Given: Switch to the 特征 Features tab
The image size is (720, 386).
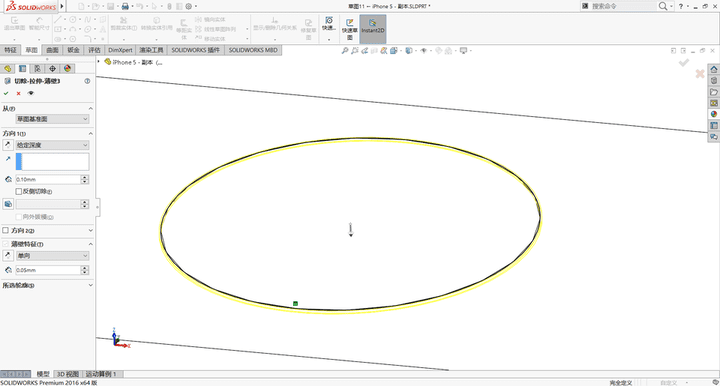Looking at the screenshot, I should 10,50.
